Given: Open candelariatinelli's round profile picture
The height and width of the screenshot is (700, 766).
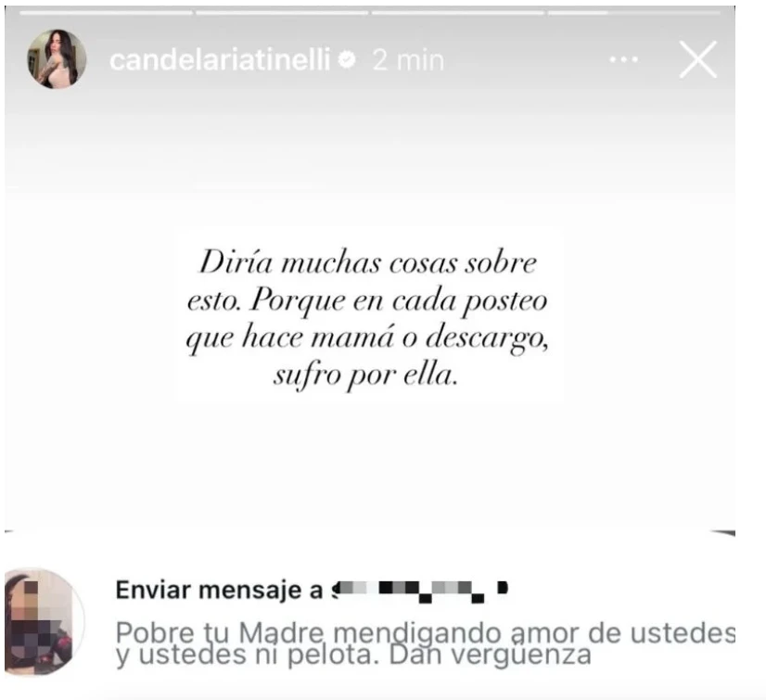Looking at the screenshot, I should 57,59.
